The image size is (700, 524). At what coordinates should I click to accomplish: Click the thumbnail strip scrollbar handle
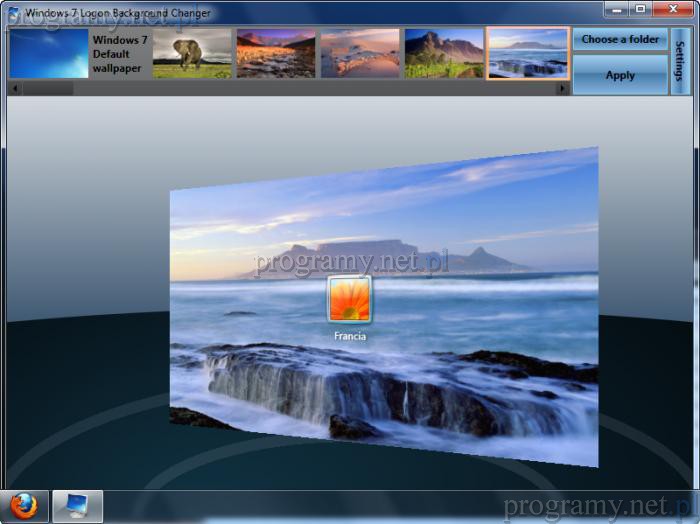coord(47,89)
